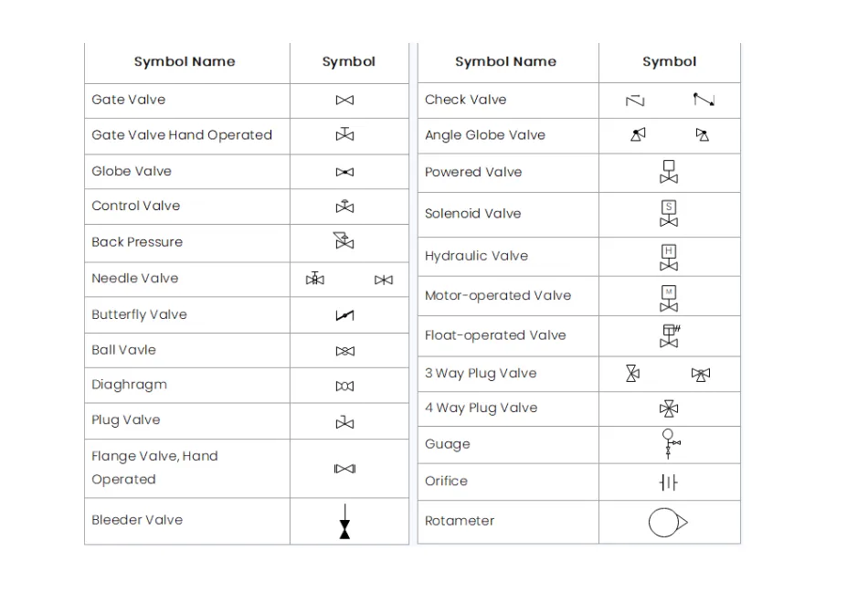Select the "Needle Valve" text label
The width and height of the screenshot is (868, 594).
135,279
